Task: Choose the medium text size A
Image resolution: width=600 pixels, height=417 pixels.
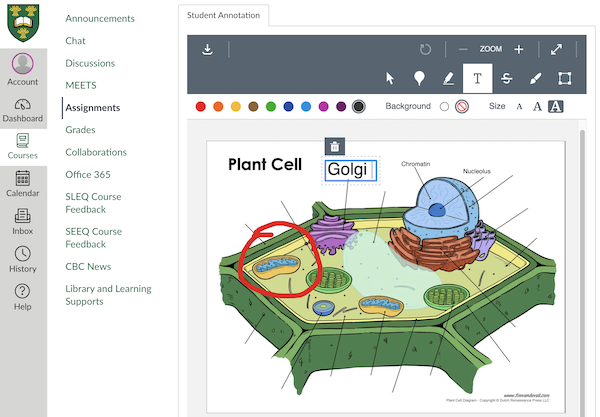Action: point(537,106)
